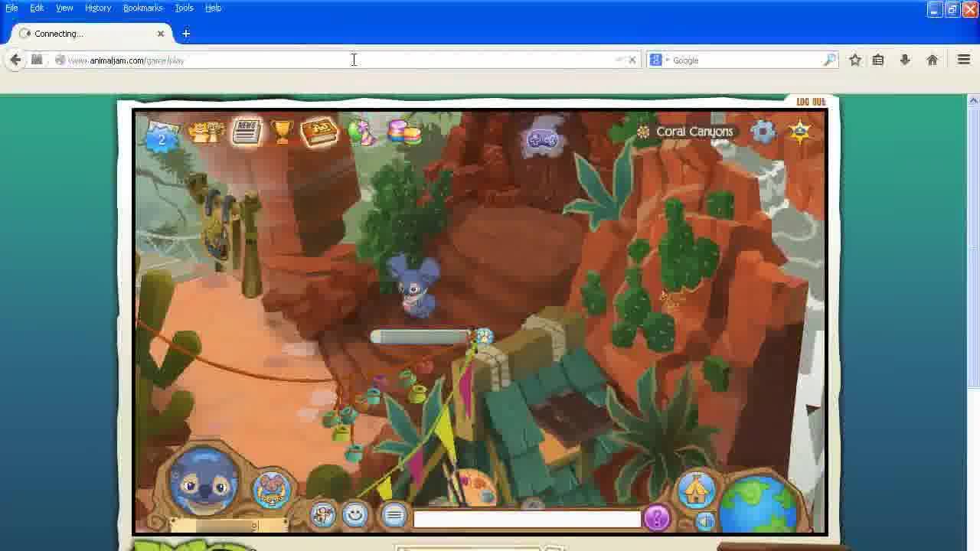Click the chat text input field

click(x=527, y=519)
